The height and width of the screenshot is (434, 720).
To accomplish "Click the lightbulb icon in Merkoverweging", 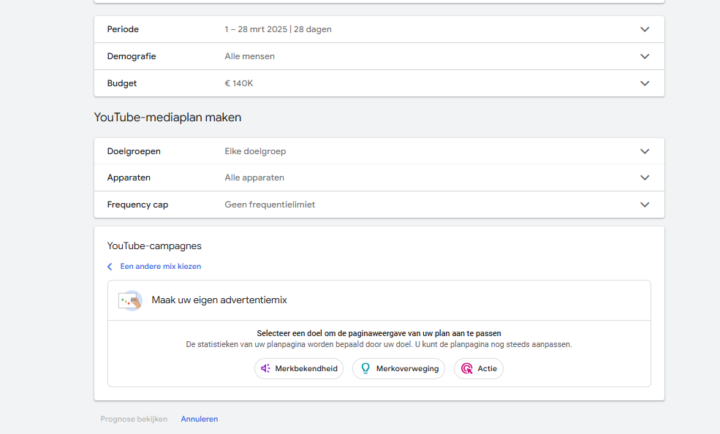I will coord(366,368).
